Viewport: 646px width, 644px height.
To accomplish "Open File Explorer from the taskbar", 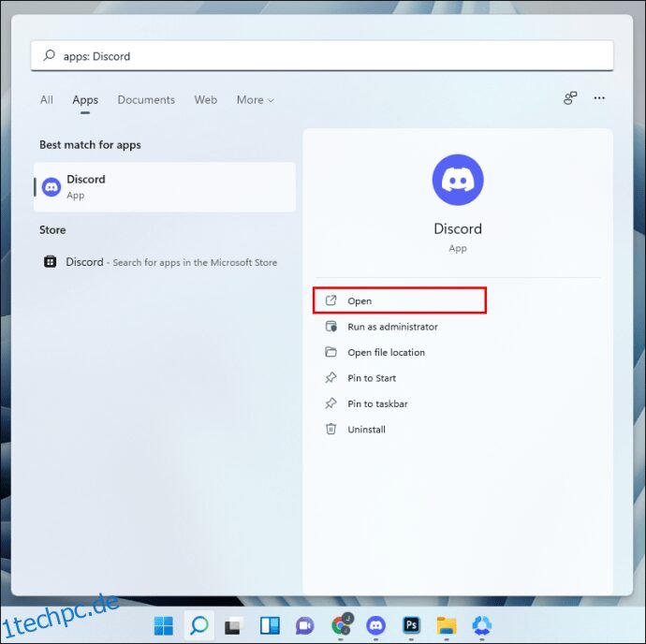I will [x=447, y=625].
